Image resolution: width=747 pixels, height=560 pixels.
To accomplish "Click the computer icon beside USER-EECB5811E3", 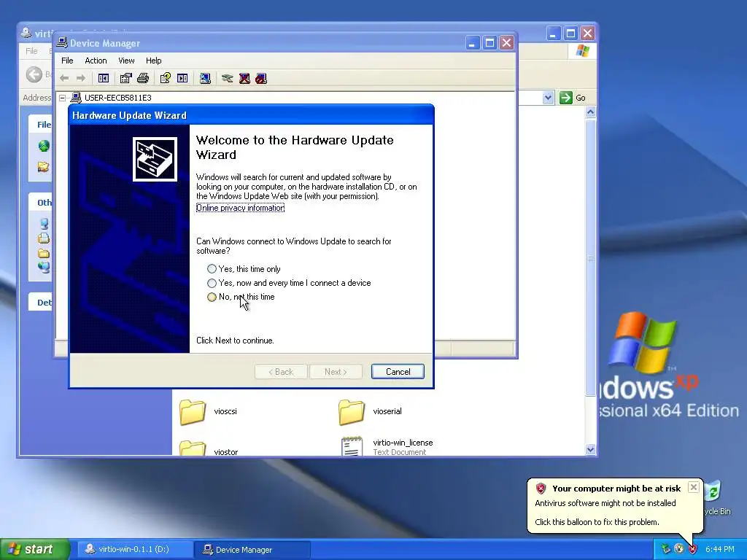I will 76,98.
